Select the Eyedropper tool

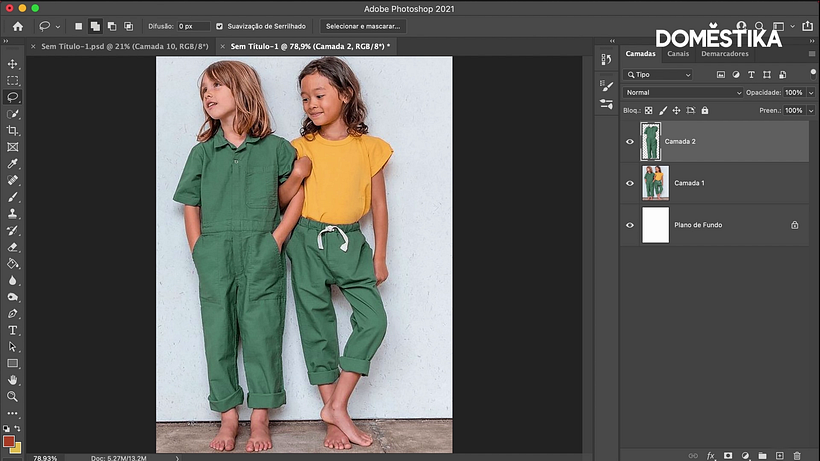tap(13, 164)
